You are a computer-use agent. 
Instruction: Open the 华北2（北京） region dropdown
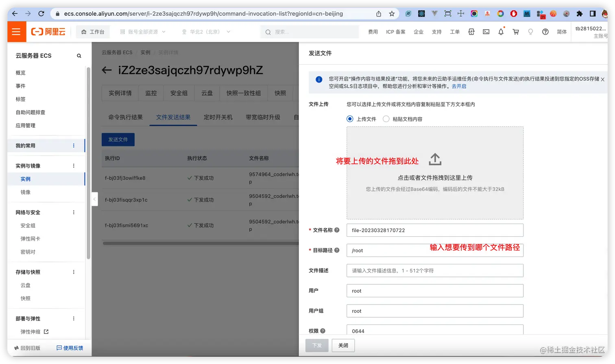point(206,32)
